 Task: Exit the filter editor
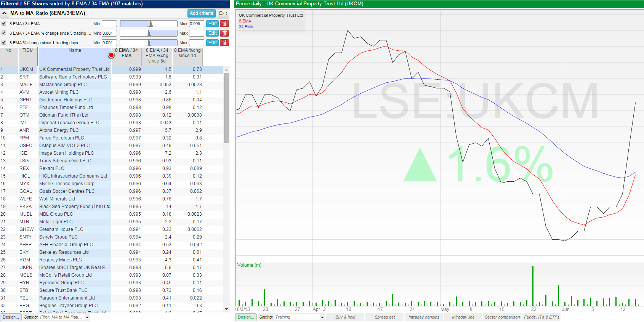pyautogui.click(x=223, y=13)
